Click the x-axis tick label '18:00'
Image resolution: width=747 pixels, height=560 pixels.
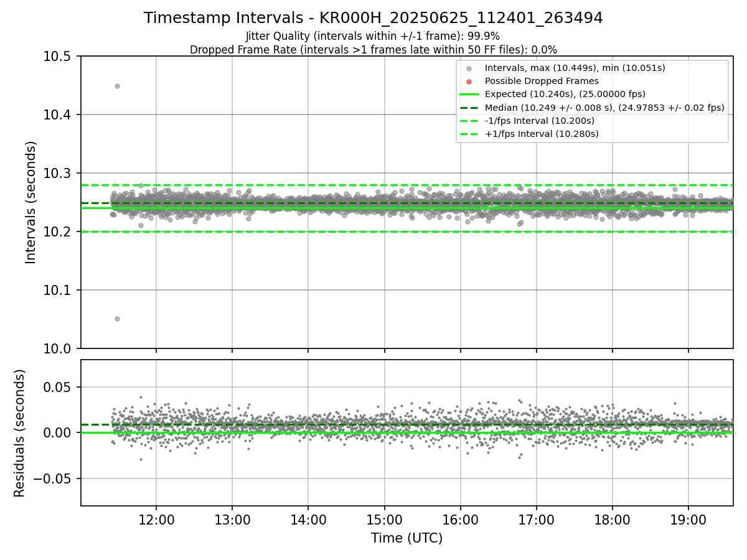pos(612,519)
